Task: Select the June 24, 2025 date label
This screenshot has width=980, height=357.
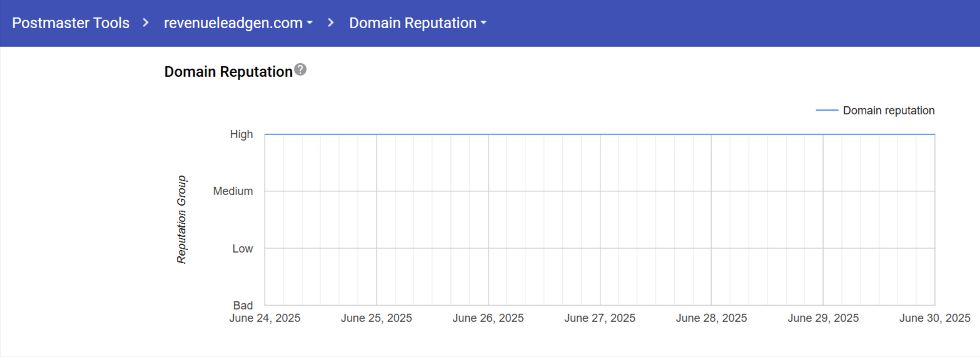Action: tap(265, 318)
